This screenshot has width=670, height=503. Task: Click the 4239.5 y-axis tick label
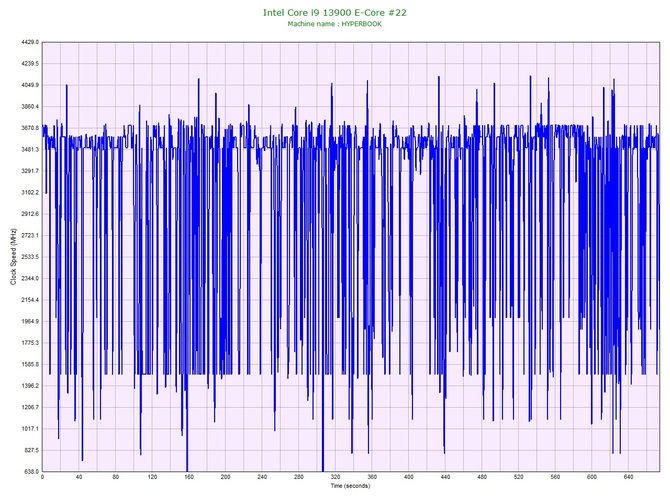pyautogui.click(x=30, y=64)
